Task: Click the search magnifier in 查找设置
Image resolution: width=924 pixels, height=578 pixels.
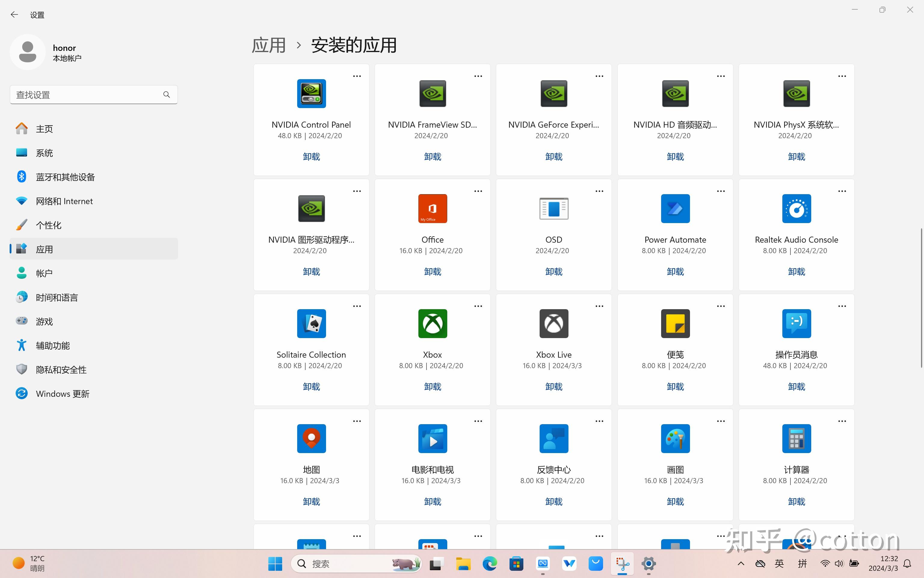Action: [166, 95]
